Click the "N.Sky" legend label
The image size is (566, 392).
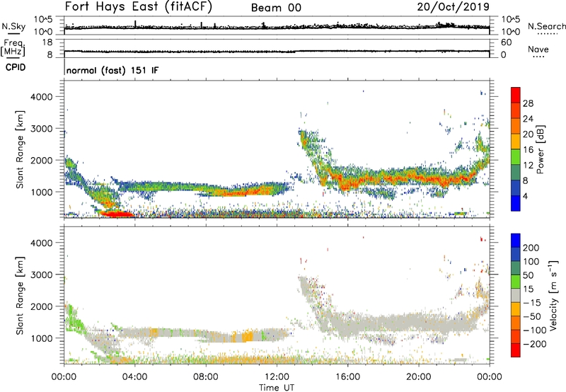click(13, 26)
